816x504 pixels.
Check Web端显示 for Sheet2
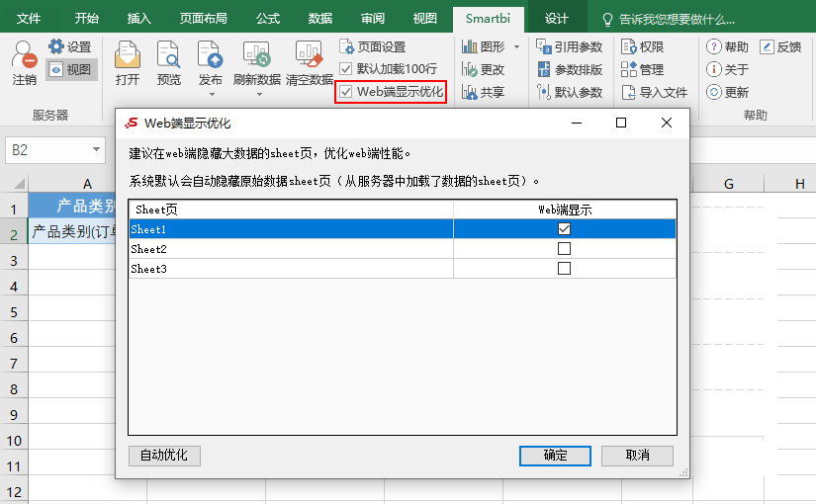click(x=564, y=249)
